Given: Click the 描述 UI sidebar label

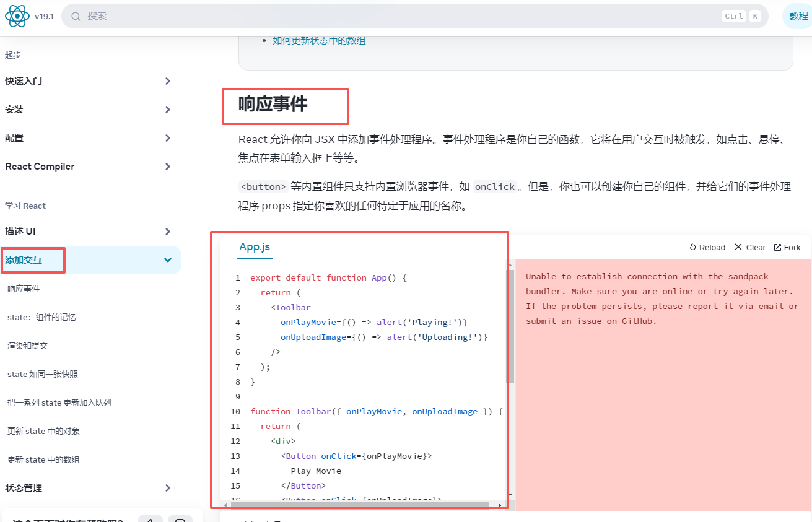Looking at the screenshot, I should (20, 232).
